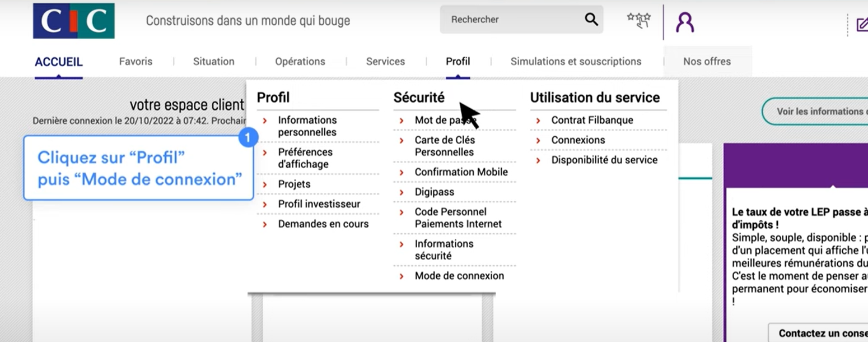The height and width of the screenshot is (342, 868).
Task: Go to the ACCUEIL tab
Action: coord(59,62)
